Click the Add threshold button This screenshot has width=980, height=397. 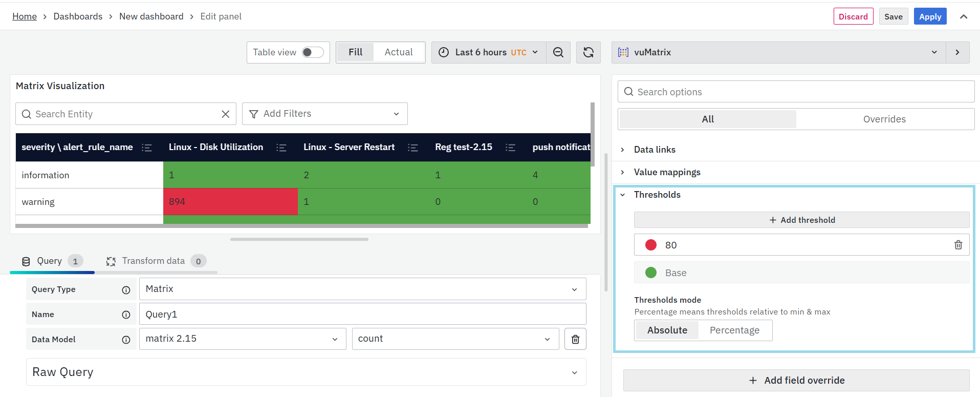click(801, 220)
